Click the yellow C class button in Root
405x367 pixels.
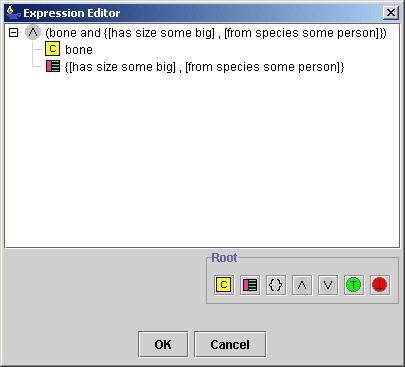(224, 285)
